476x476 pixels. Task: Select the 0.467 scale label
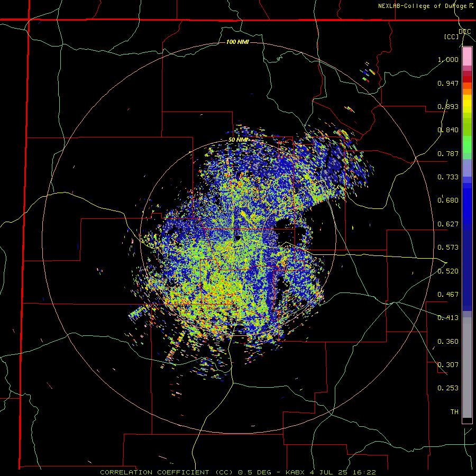[448, 294]
